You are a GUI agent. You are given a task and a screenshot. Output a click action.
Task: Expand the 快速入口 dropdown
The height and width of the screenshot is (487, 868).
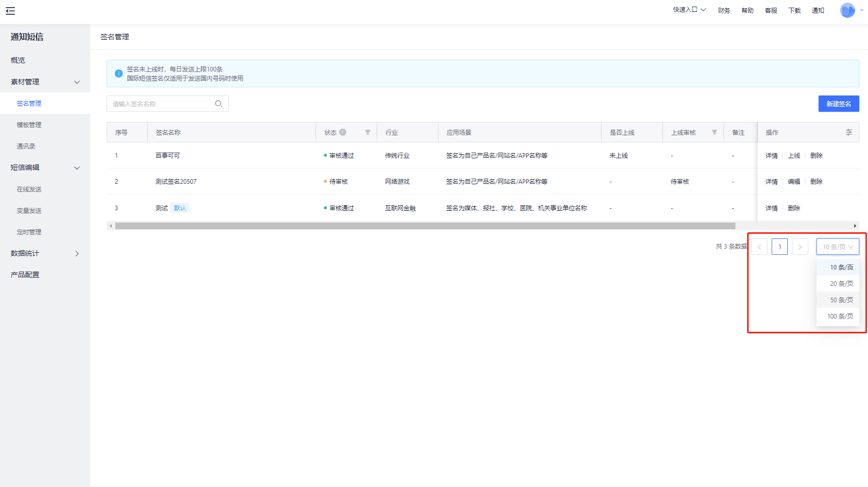pos(689,10)
